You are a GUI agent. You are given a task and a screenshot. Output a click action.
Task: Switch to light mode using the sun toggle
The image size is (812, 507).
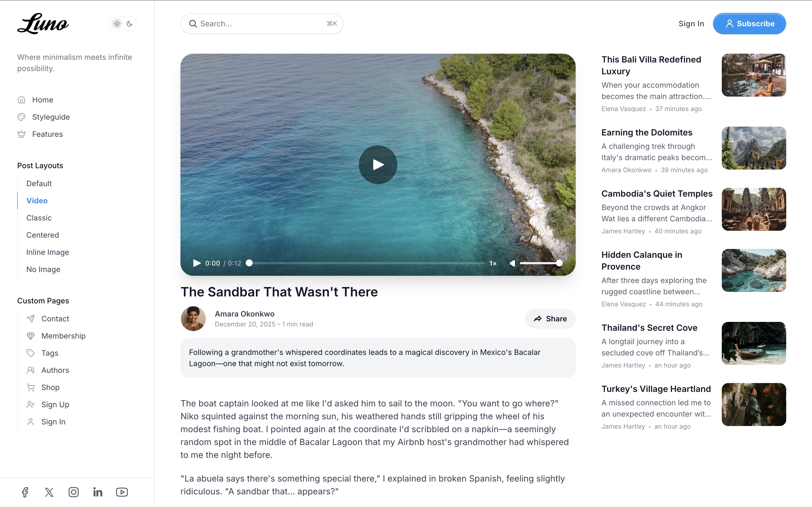coord(117,24)
